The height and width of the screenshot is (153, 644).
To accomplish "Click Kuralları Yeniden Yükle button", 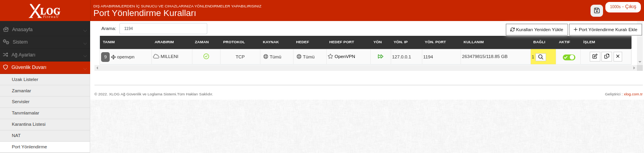I will [537, 30].
